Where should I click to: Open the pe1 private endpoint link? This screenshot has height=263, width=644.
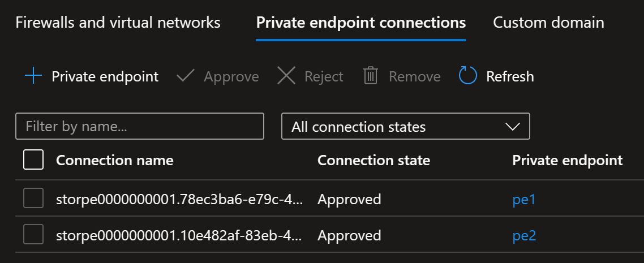(x=524, y=200)
